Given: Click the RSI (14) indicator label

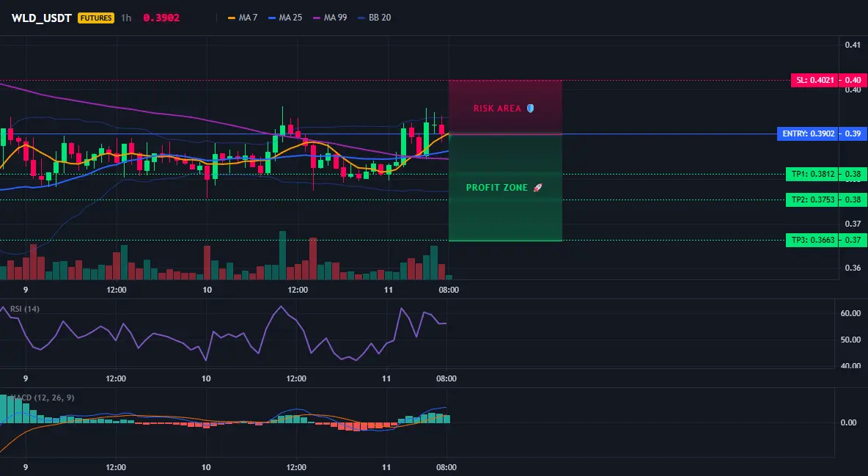Looking at the screenshot, I should (25, 309).
